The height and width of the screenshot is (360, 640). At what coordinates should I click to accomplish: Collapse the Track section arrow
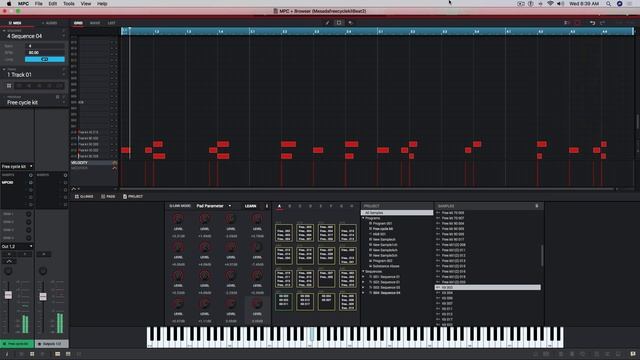coord(4,69)
